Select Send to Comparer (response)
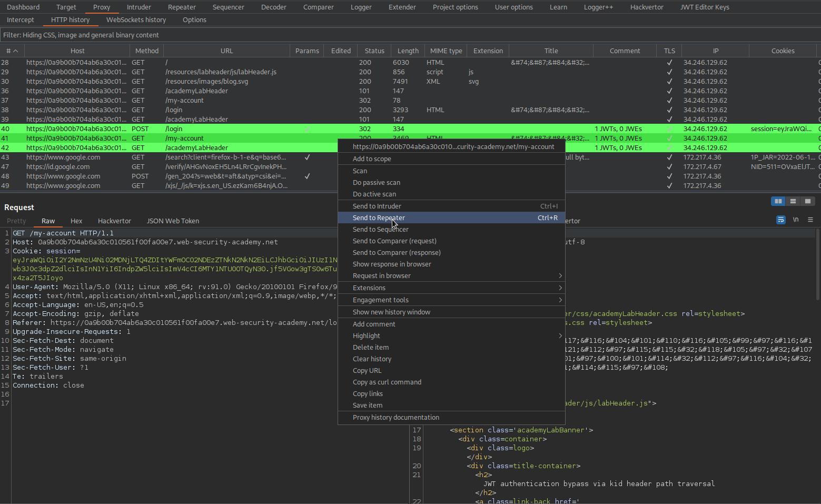The height and width of the screenshot is (504, 821). (451, 253)
